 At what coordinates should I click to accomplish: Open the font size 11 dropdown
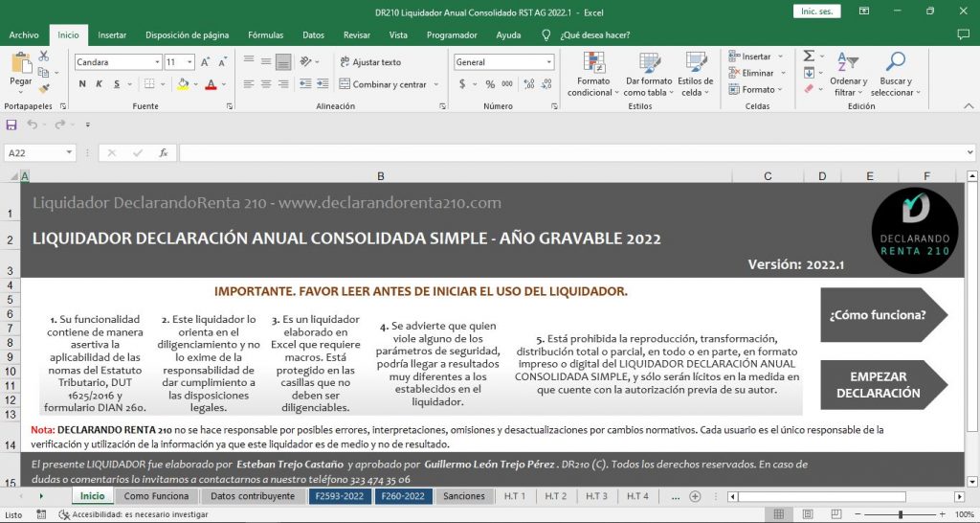click(x=189, y=62)
